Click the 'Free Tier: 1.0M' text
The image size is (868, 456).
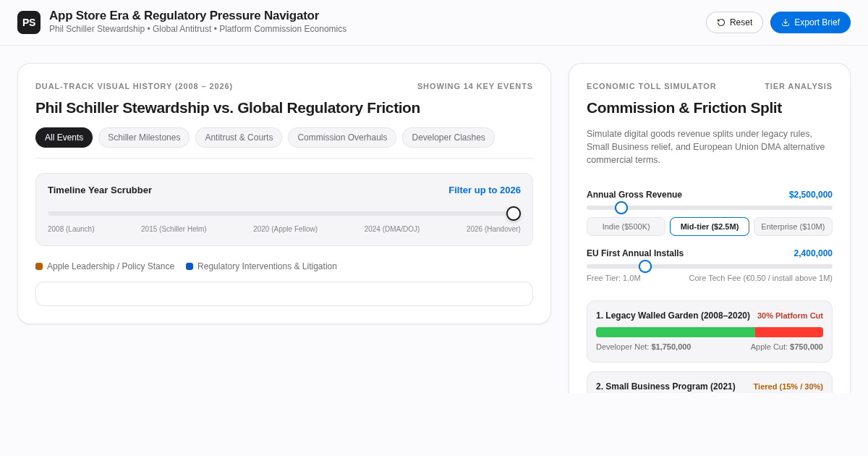613,278
